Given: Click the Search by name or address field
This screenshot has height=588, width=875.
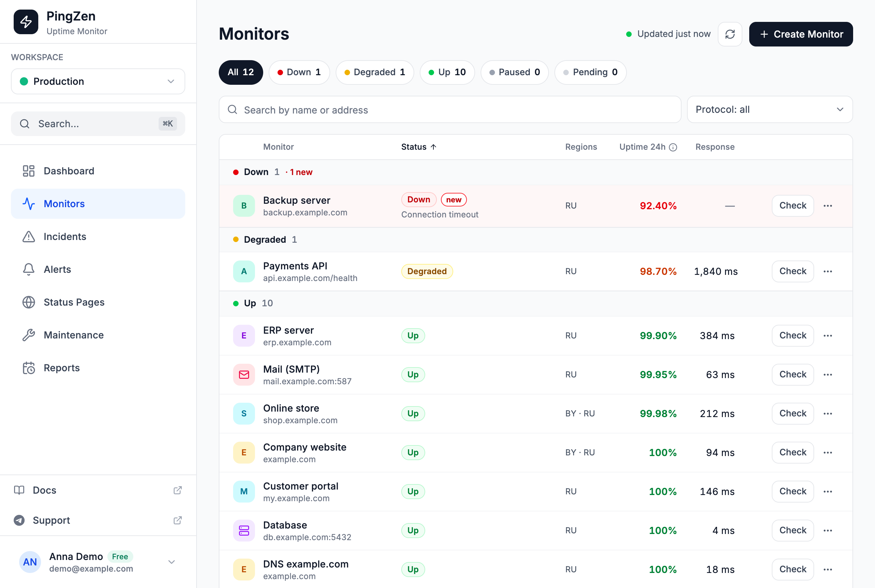Looking at the screenshot, I should (450, 109).
